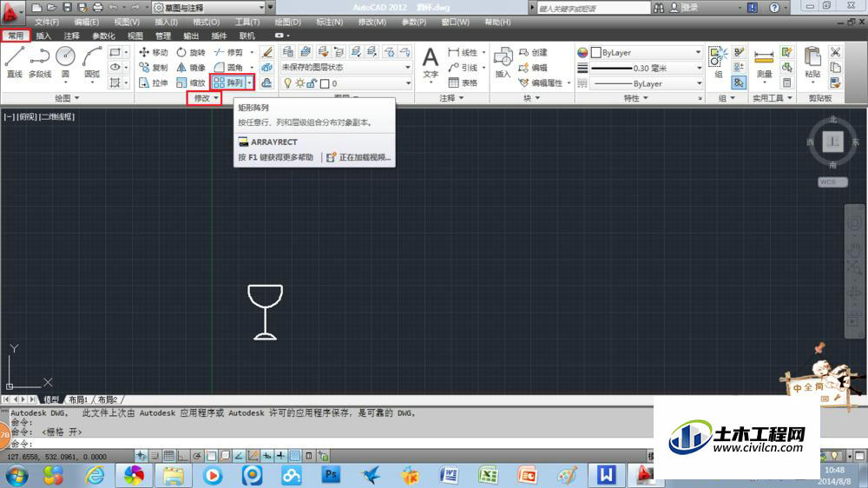The height and width of the screenshot is (488, 868).
Task: Click the Table (表格) tool
Action: click(463, 83)
